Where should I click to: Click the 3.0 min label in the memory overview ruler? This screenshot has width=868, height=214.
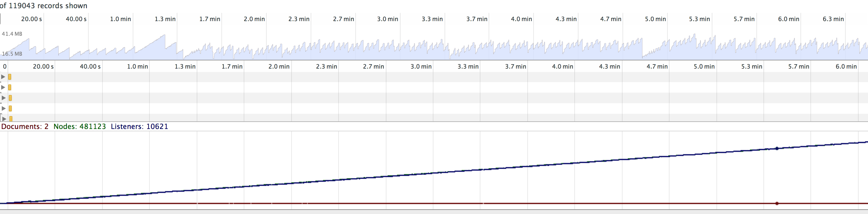point(388,19)
